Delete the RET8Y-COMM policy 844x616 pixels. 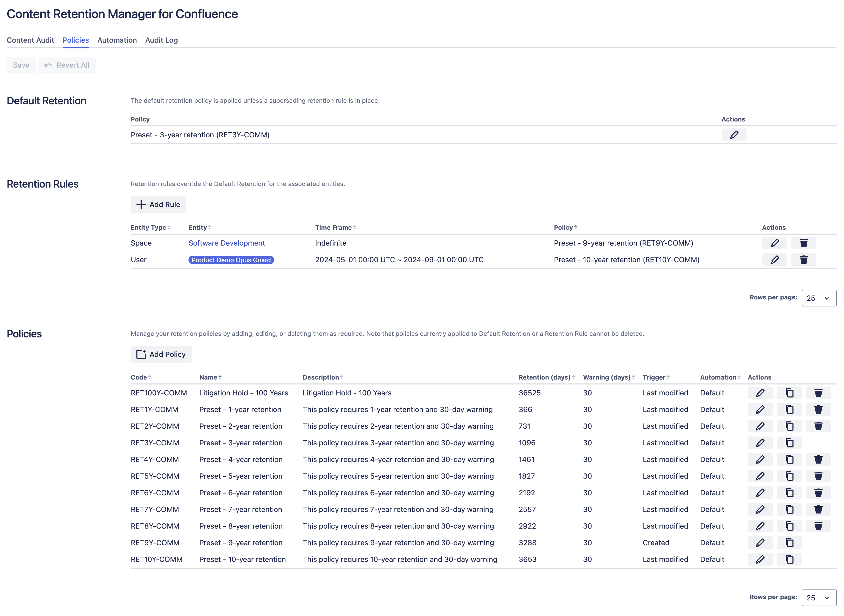tap(818, 526)
